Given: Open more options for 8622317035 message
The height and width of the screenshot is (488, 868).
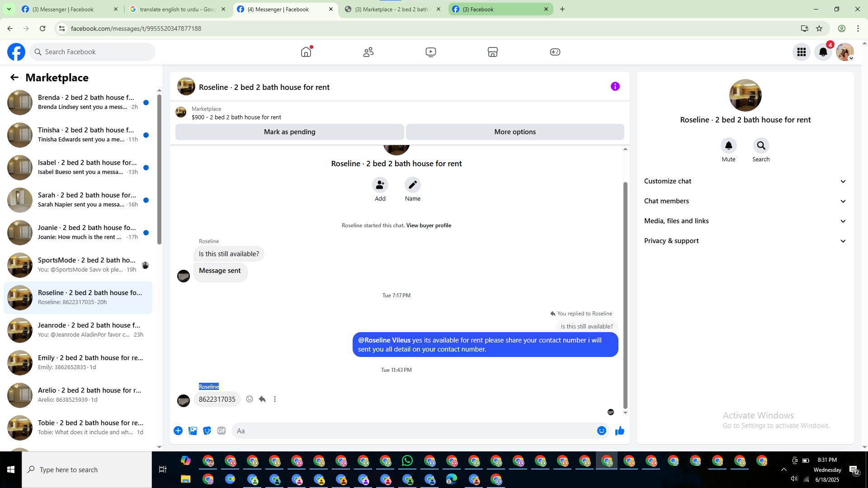Looking at the screenshot, I should (275, 399).
